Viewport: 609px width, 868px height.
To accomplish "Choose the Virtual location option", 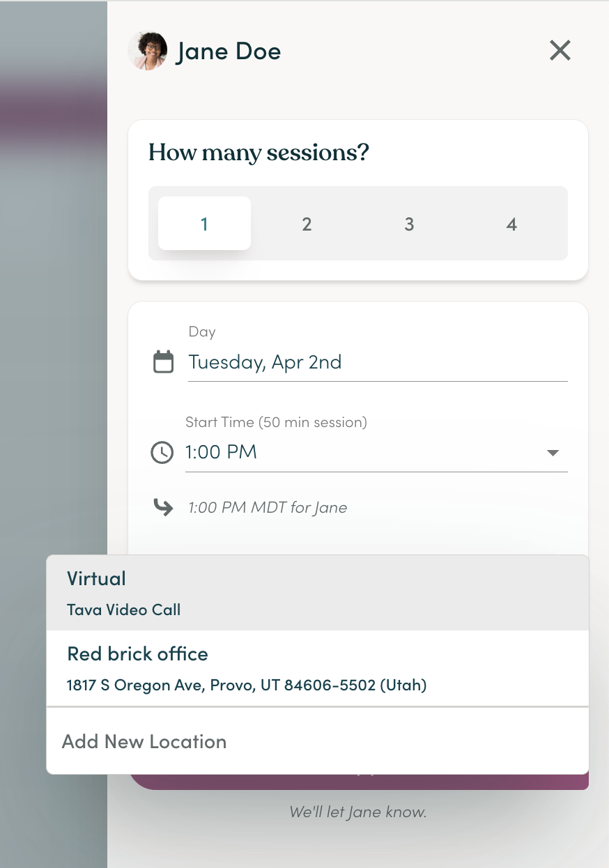I will point(318,593).
